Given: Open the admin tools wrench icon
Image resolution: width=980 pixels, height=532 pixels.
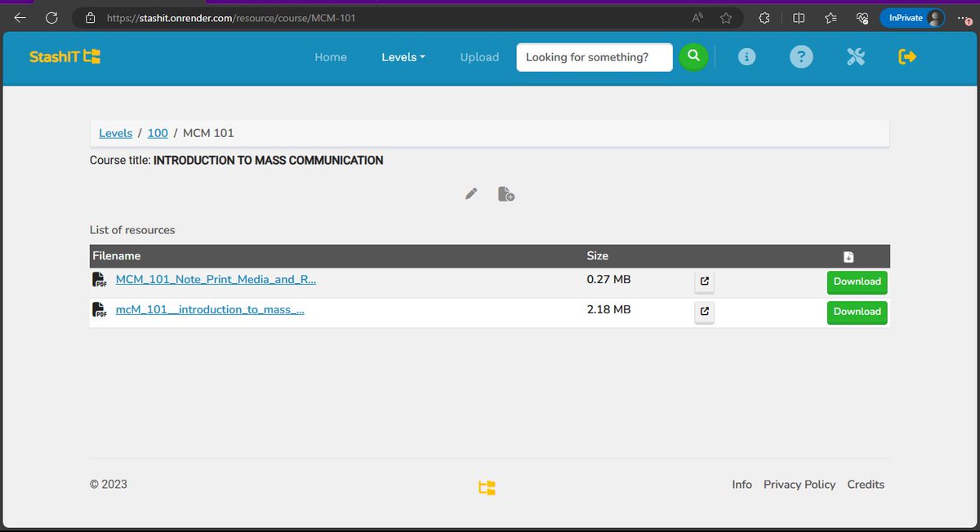Looking at the screenshot, I should coord(855,57).
